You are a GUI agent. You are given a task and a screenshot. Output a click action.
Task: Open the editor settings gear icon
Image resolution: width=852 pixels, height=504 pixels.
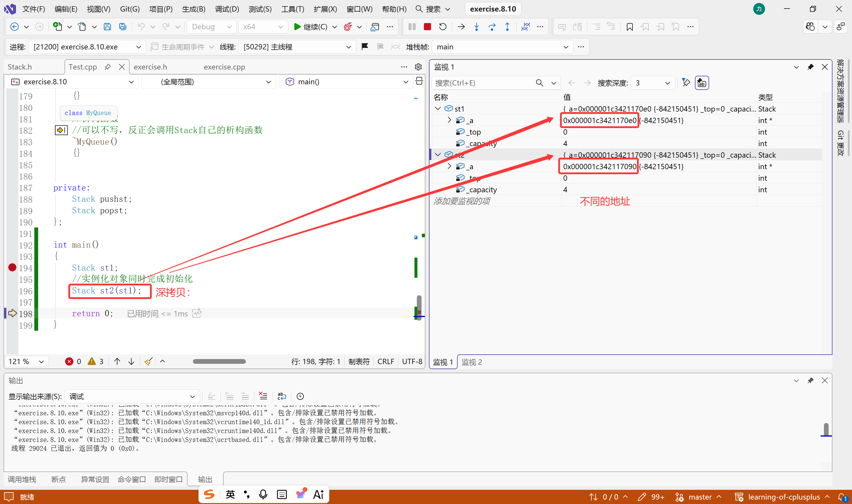click(418, 67)
